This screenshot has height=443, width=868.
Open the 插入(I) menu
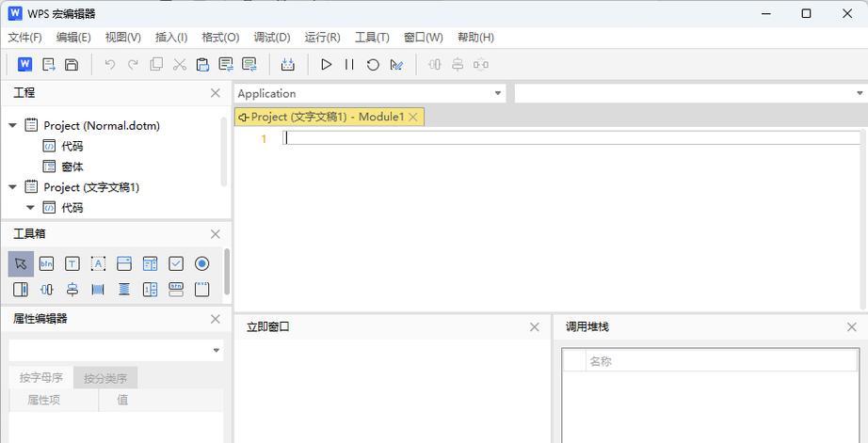point(171,38)
